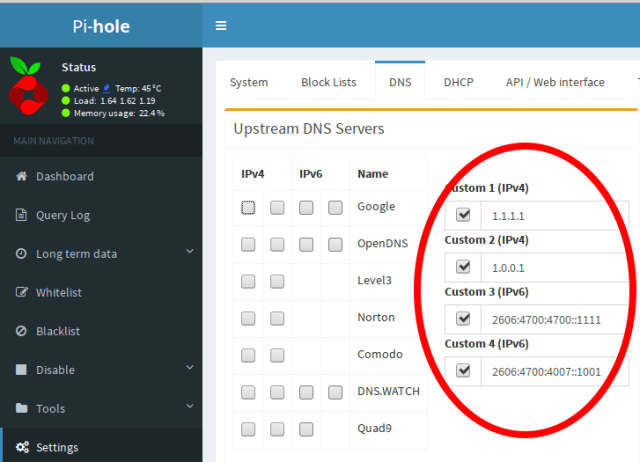Screen dimensions: 640x462
Task: Open the API / Web interface tab
Action: 555,82
